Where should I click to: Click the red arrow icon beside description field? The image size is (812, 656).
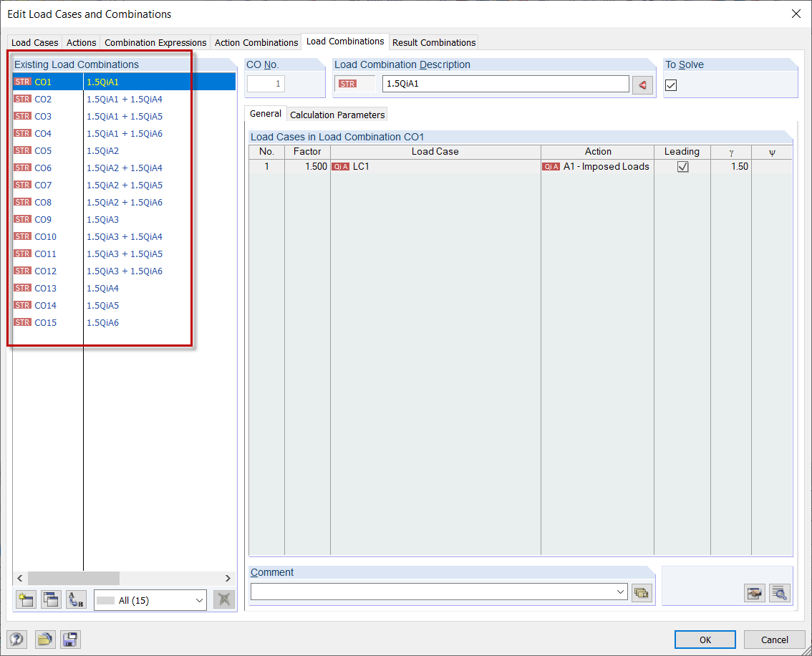642,85
